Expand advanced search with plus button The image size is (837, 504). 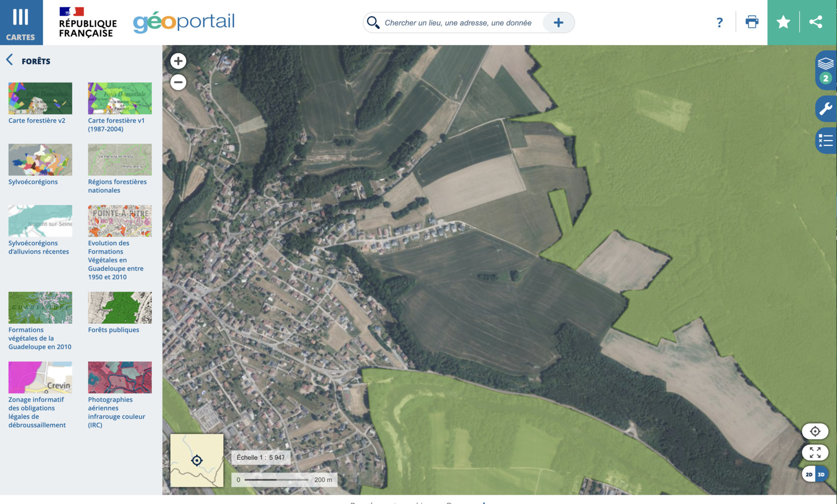pos(558,22)
